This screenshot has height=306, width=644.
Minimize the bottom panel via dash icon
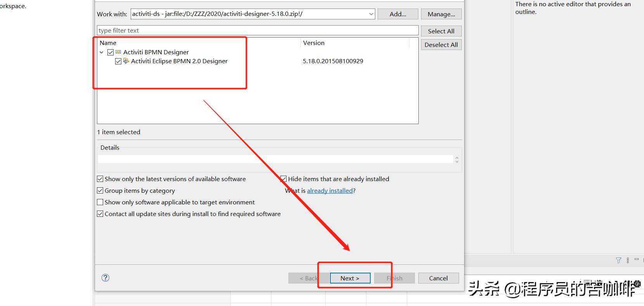point(636,259)
